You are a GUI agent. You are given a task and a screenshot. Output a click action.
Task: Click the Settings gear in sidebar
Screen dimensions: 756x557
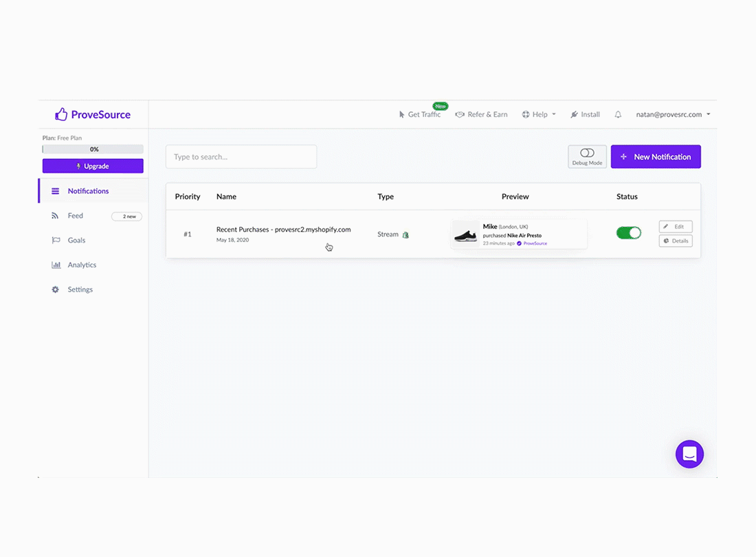(x=56, y=290)
